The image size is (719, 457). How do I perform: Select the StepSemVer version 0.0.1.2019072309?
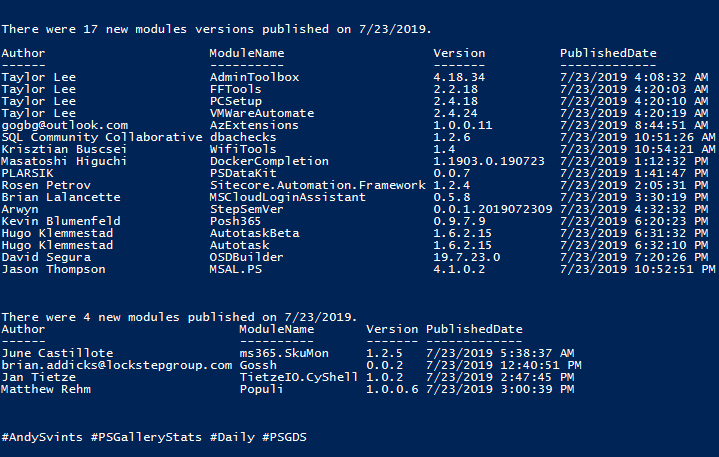tap(492, 209)
